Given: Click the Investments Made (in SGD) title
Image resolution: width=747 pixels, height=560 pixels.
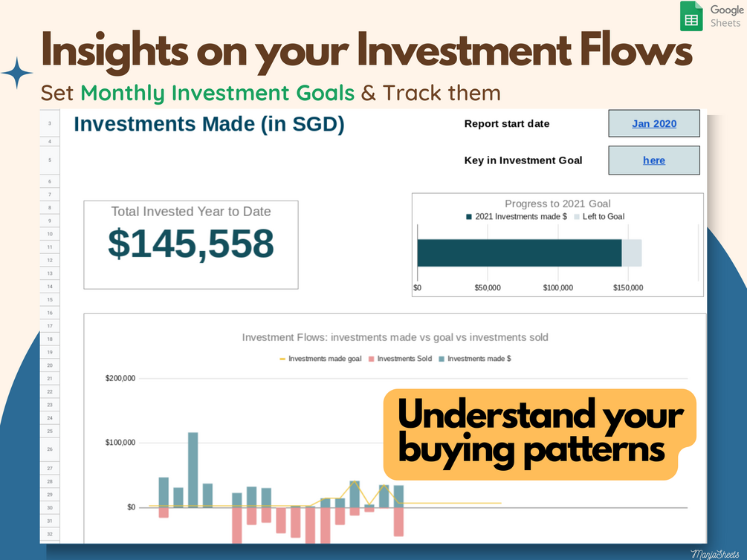Looking at the screenshot, I should pyautogui.click(x=209, y=124).
